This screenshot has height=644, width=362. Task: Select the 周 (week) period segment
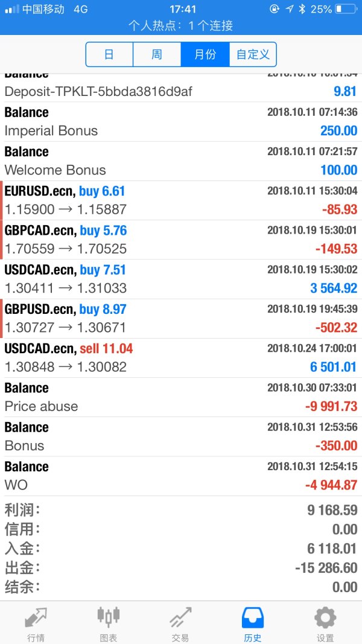point(157,54)
